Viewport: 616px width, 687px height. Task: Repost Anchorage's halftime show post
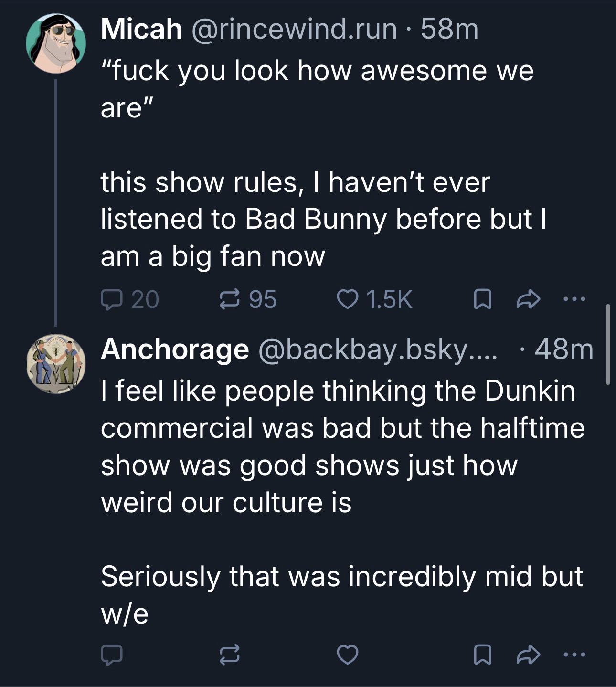[229, 654]
